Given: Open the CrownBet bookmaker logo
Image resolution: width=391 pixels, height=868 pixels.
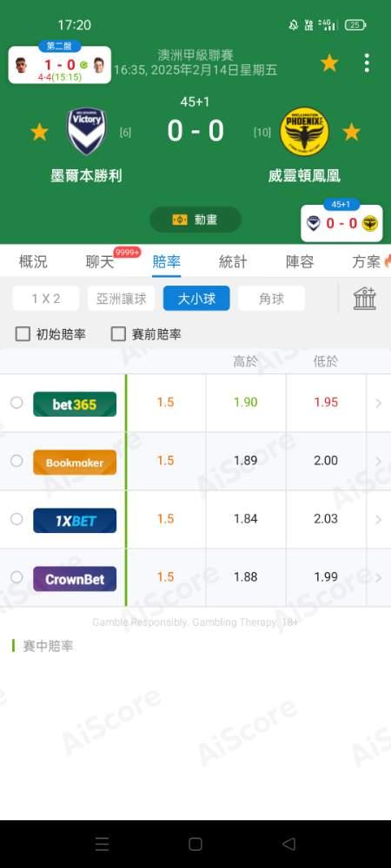Looking at the screenshot, I should point(75,578).
